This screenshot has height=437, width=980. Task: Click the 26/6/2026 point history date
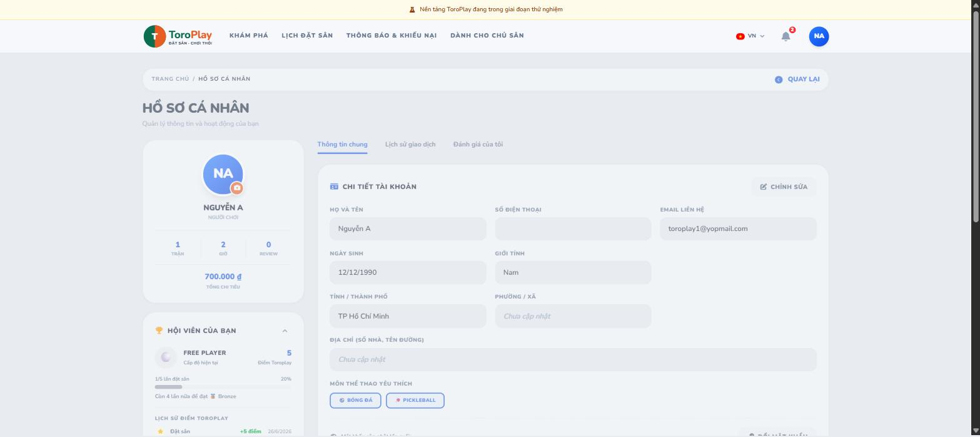(280, 431)
